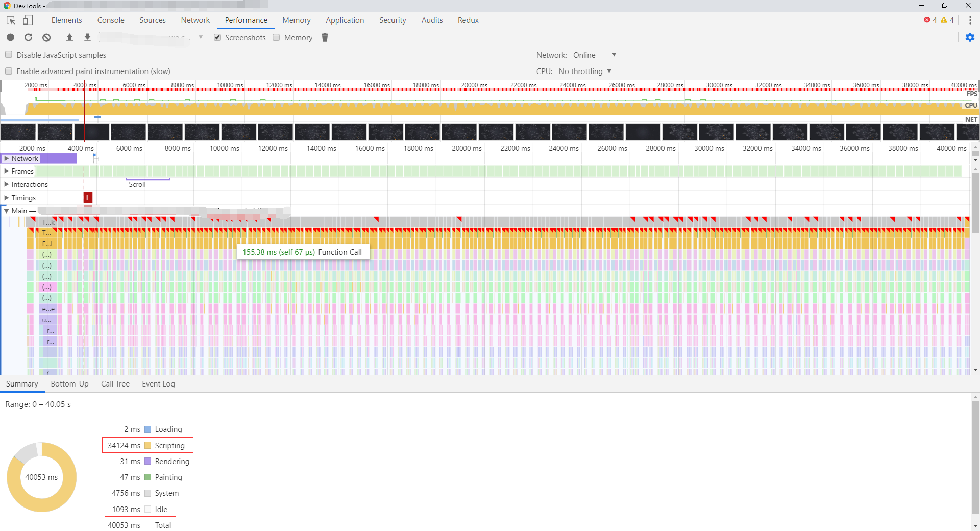Image resolution: width=980 pixels, height=531 pixels.
Task: Click the CPU overview chart label
Action: [x=971, y=105]
